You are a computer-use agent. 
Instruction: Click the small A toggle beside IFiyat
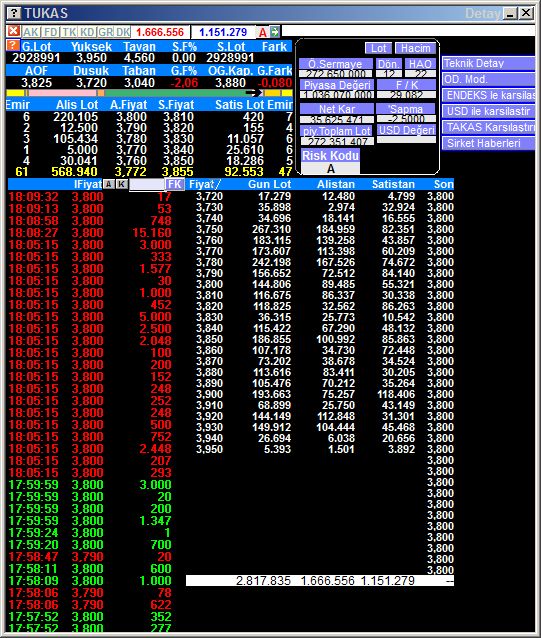(x=108, y=184)
